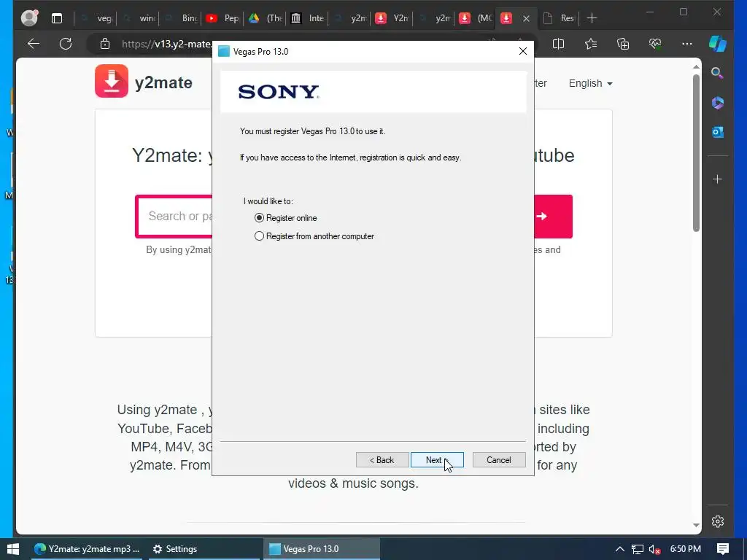The height and width of the screenshot is (560, 747).
Task: Add app to Edge sidebar plus icon
Action: point(718,179)
